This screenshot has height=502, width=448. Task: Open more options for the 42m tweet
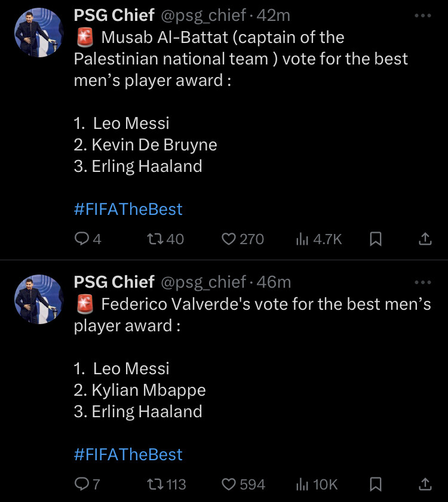[x=422, y=16]
